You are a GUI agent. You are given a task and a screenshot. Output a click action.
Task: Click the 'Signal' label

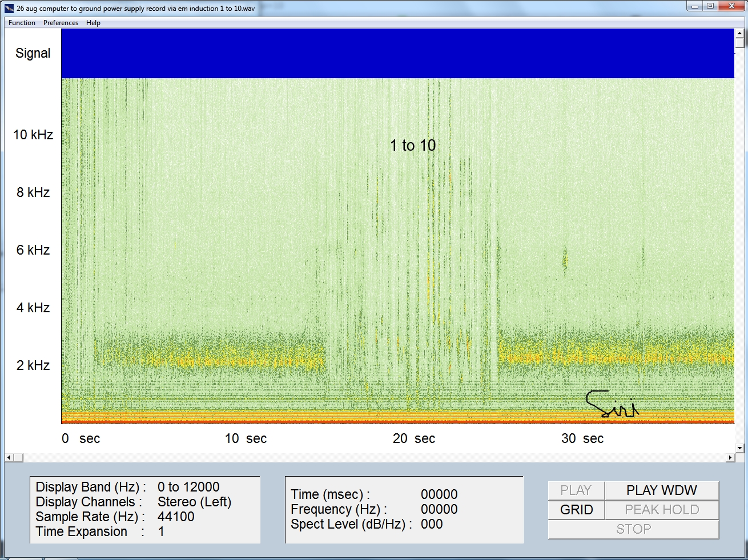tap(33, 53)
